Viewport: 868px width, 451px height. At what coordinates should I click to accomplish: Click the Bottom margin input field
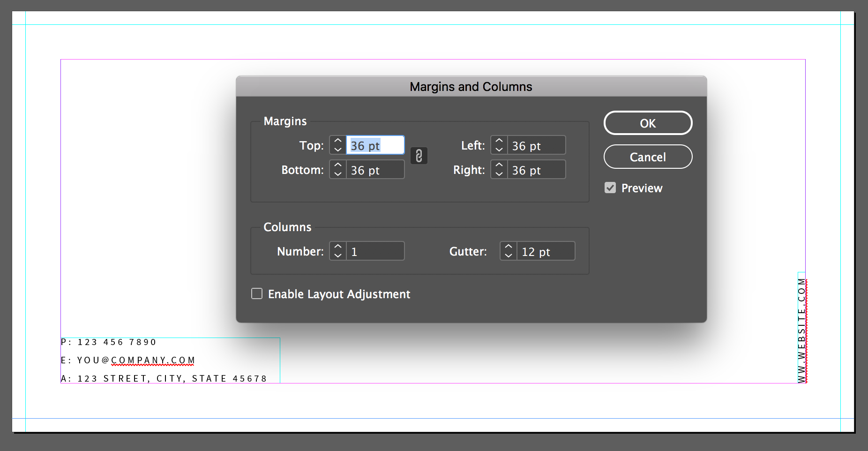pyautogui.click(x=375, y=170)
